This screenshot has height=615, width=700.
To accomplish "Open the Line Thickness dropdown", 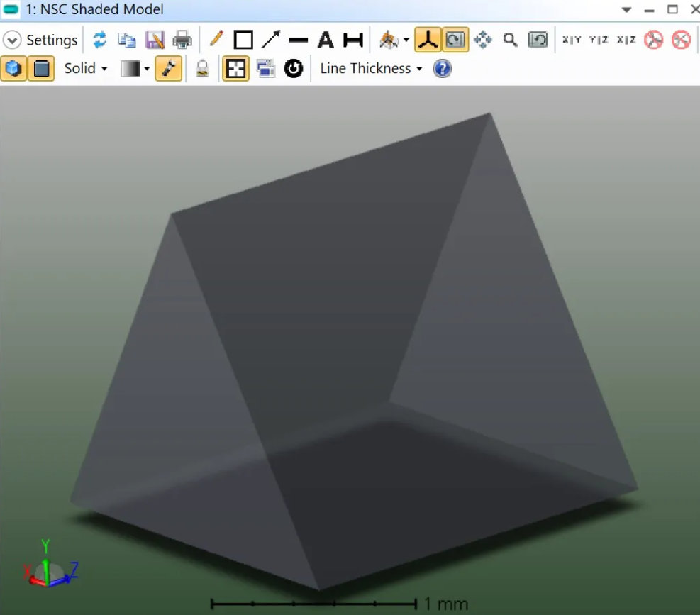I will coord(371,68).
